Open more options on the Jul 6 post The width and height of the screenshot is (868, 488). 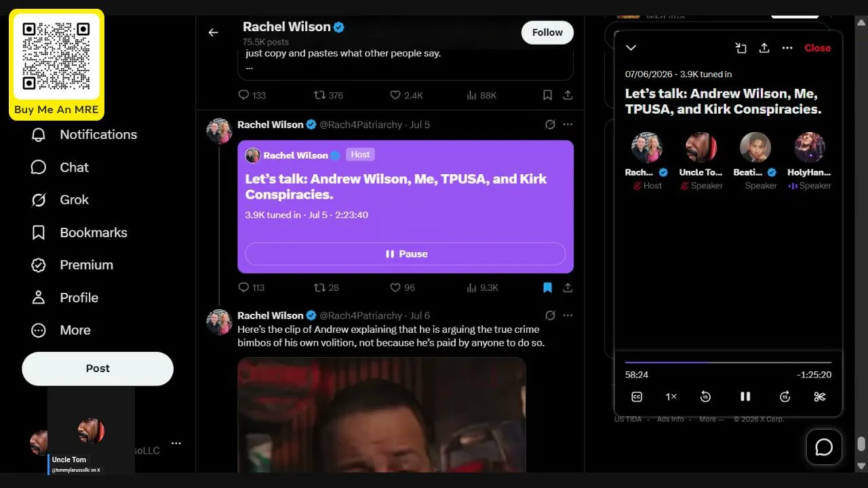coord(568,315)
